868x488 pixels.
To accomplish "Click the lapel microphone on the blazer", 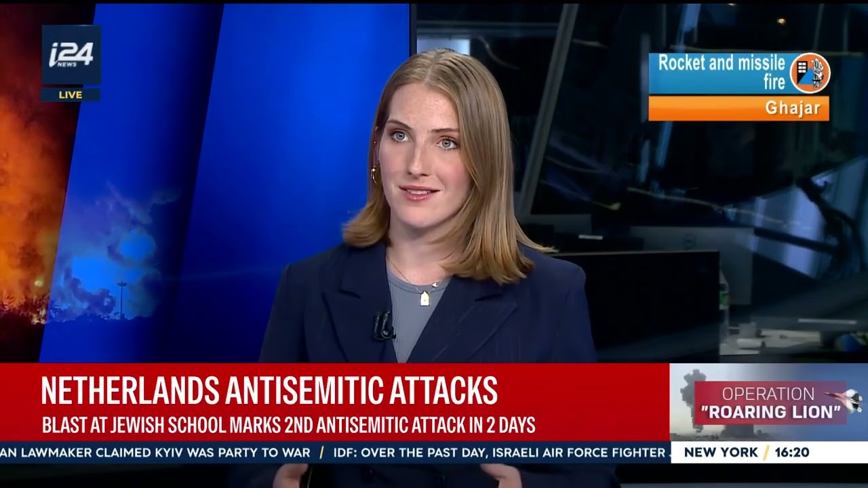I will tap(383, 326).
